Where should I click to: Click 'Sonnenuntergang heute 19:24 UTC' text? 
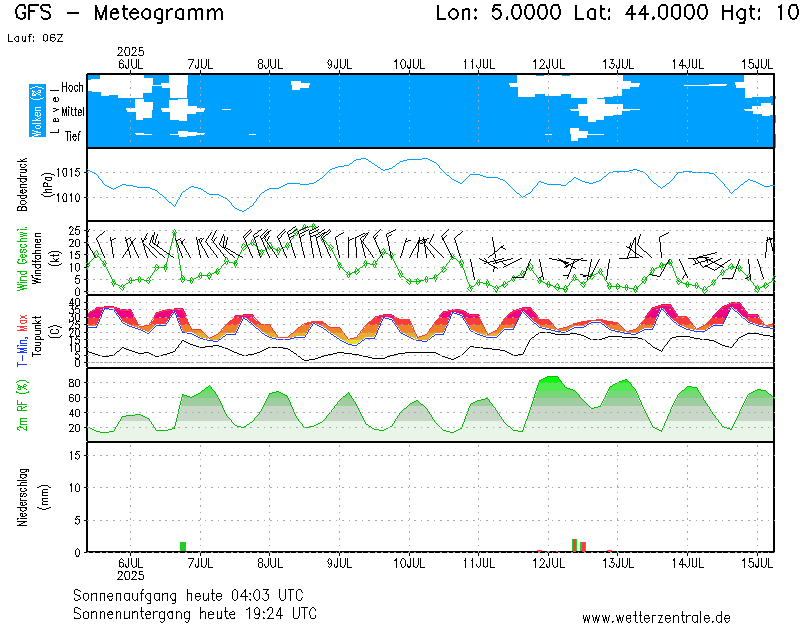click(195, 613)
